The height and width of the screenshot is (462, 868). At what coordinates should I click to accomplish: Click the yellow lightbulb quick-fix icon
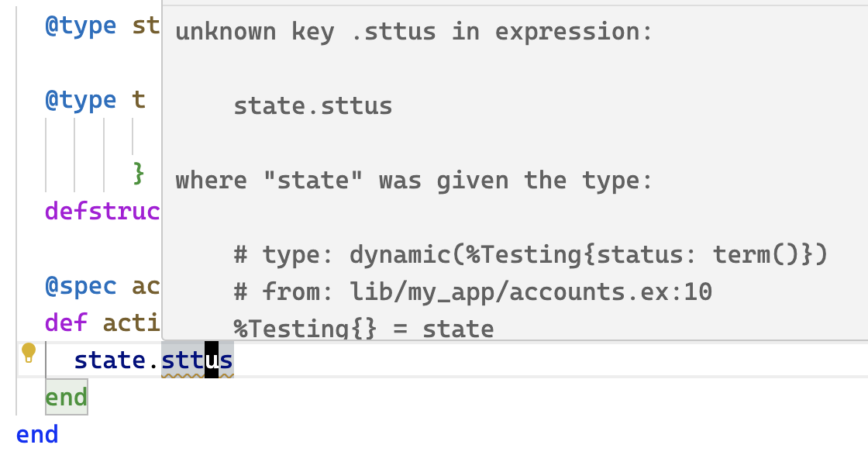[28, 353]
